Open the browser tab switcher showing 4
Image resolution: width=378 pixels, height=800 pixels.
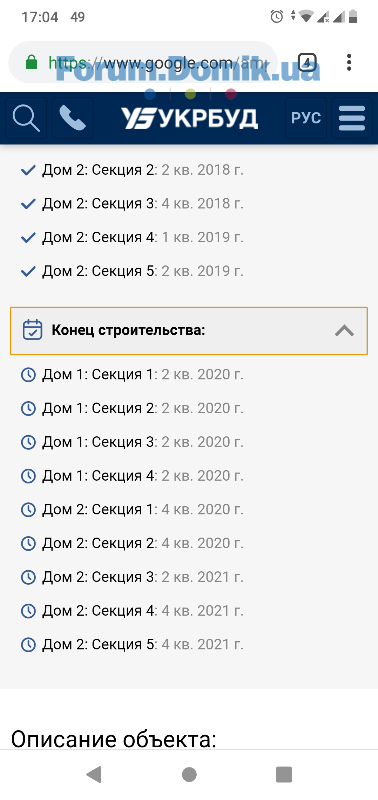(307, 62)
